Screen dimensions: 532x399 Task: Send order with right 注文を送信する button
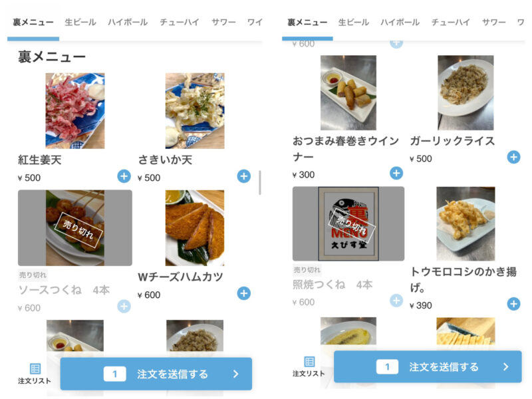(x=428, y=367)
